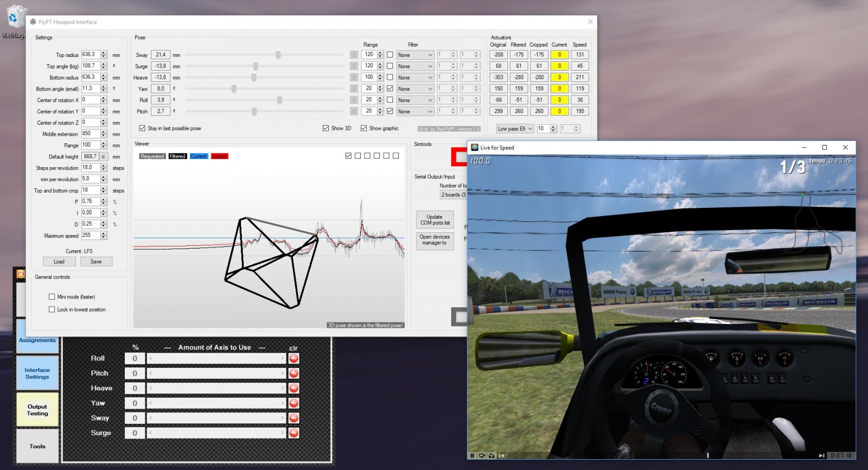Click the Filtered legend label in the viewer
868x470 pixels.
177,156
